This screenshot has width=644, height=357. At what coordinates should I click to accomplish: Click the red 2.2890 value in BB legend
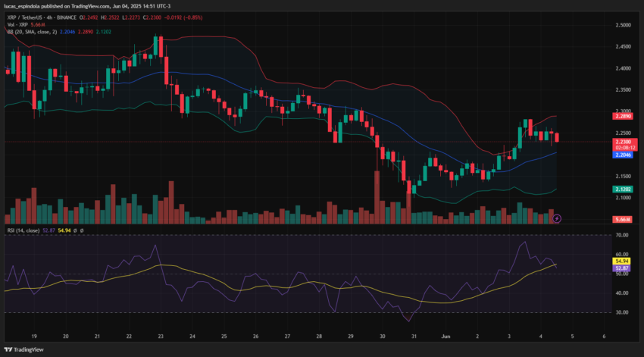click(x=86, y=32)
